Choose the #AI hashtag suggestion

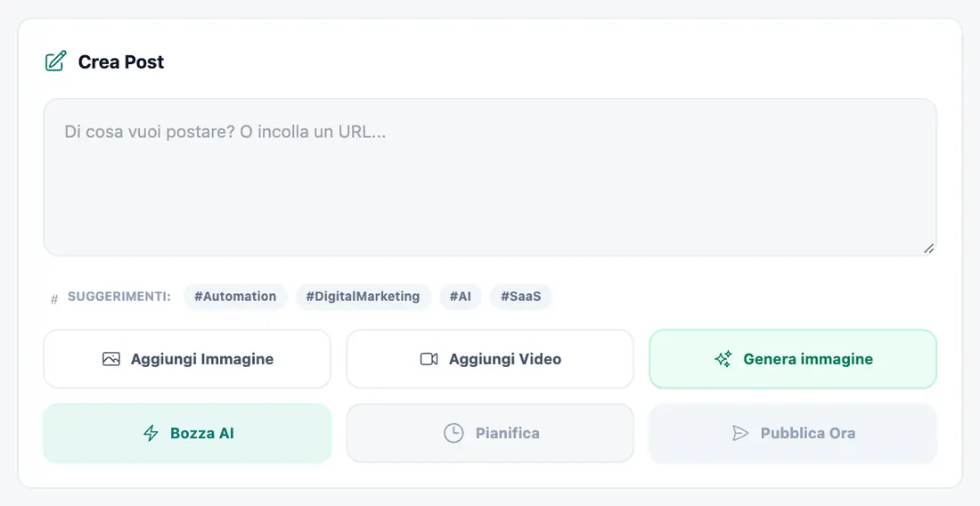(x=461, y=296)
